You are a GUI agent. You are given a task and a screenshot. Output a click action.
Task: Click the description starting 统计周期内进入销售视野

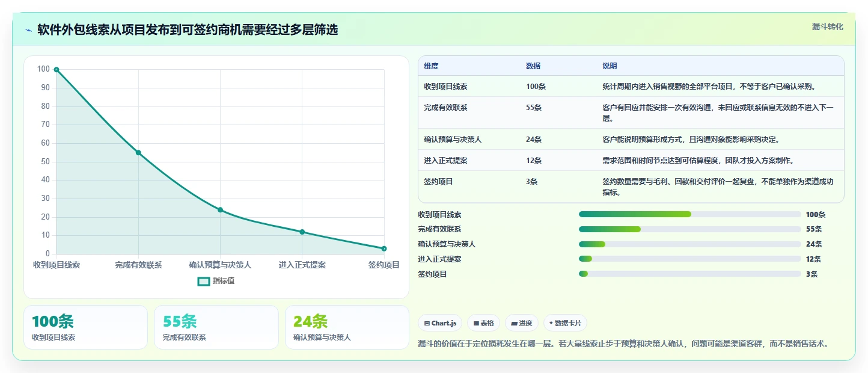pos(709,87)
